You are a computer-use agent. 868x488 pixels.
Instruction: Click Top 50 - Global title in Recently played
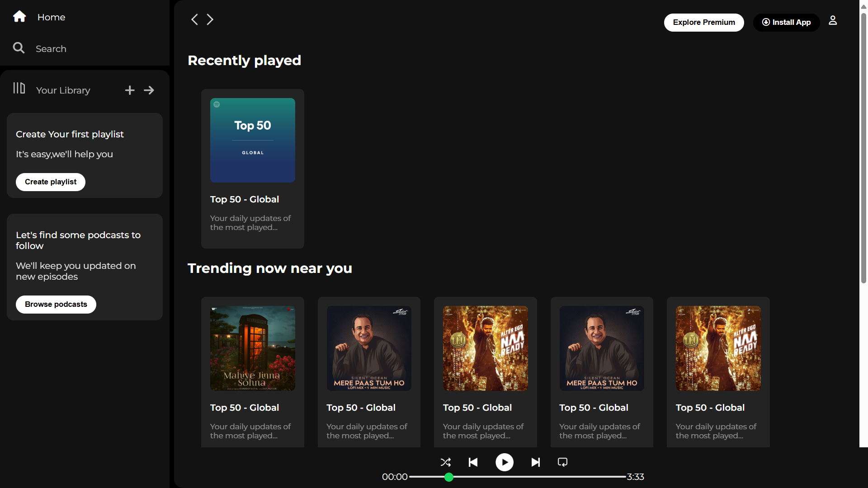click(x=245, y=199)
